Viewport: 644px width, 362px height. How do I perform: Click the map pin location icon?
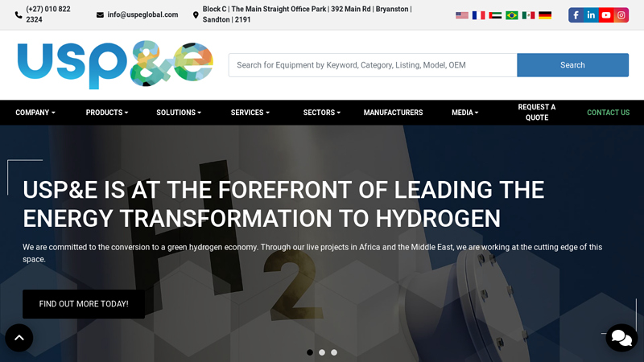point(196,15)
